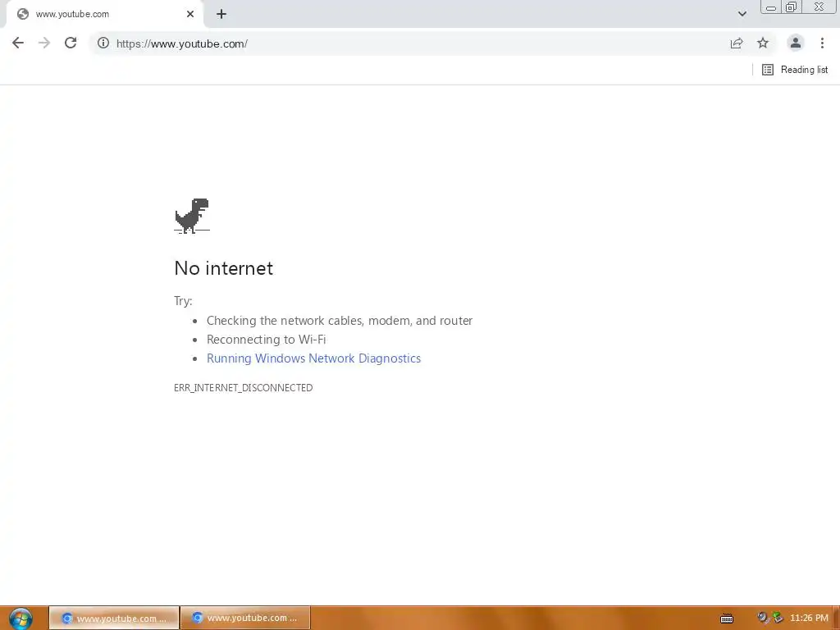Restore down the Chrome window

click(792, 7)
